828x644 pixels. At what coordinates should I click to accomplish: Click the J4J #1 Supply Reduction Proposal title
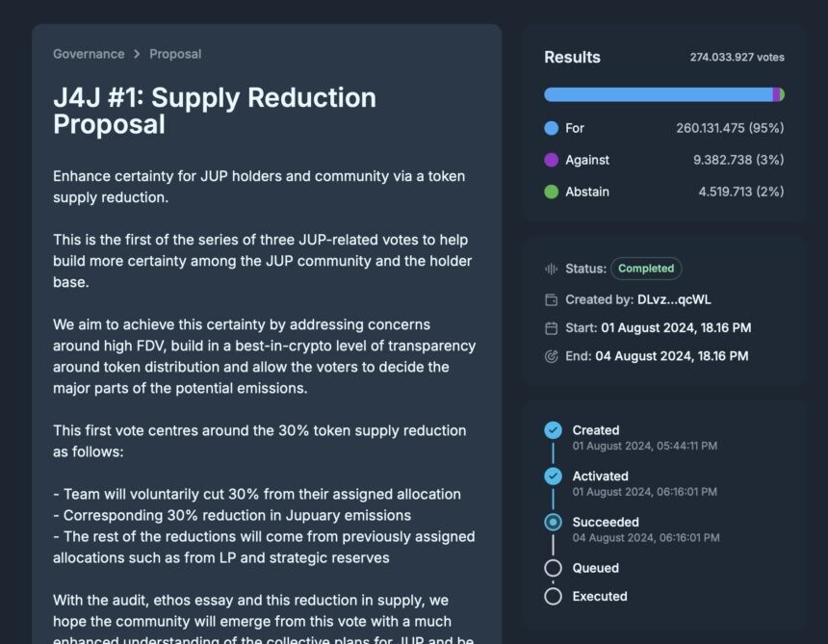[x=215, y=111]
